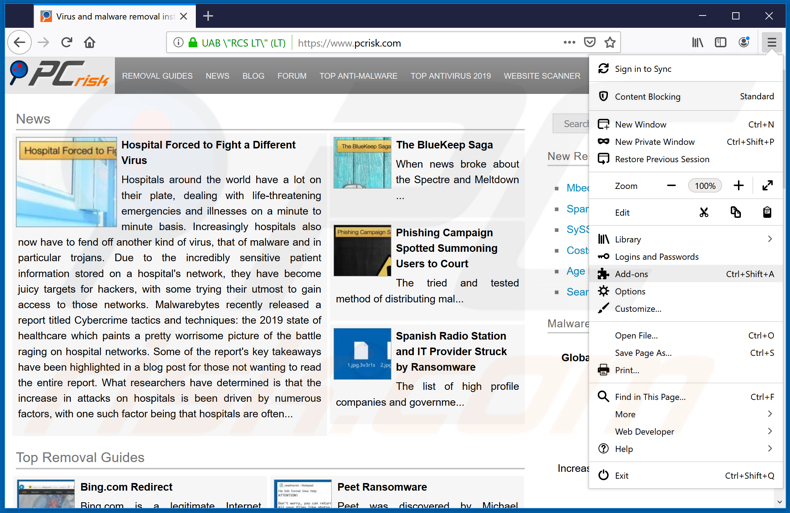Expand the More submenu
Viewport: 790px width, 513px height.
pyautogui.click(x=685, y=415)
